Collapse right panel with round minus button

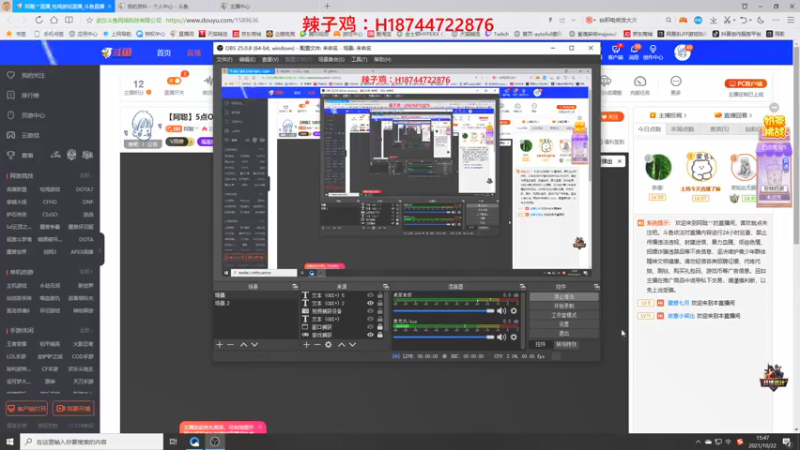tap(774, 107)
